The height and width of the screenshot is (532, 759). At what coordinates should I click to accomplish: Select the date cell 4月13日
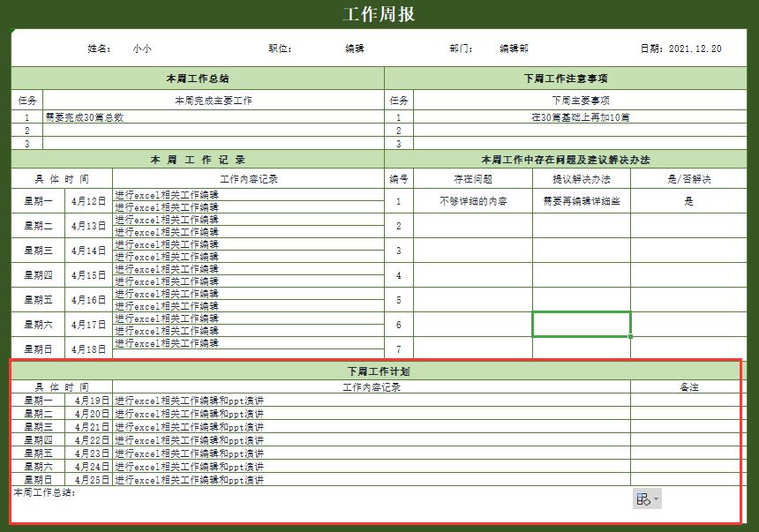(x=88, y=226)
